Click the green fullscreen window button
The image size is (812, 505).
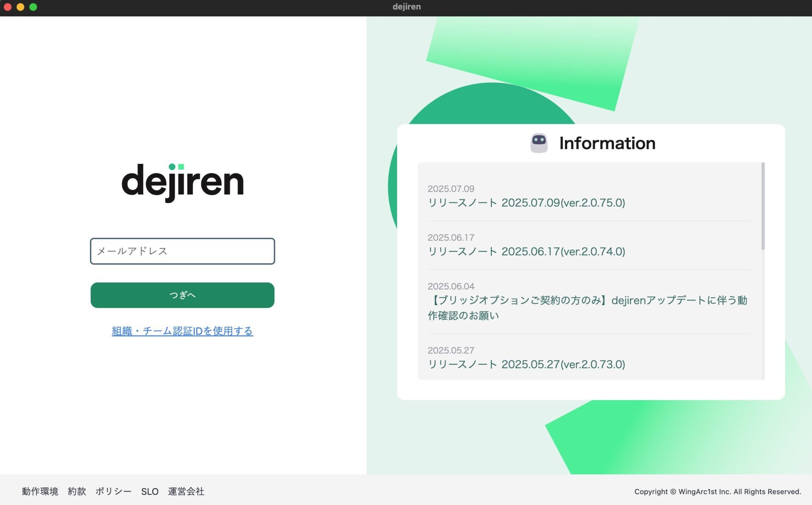(x=33, y=7)
